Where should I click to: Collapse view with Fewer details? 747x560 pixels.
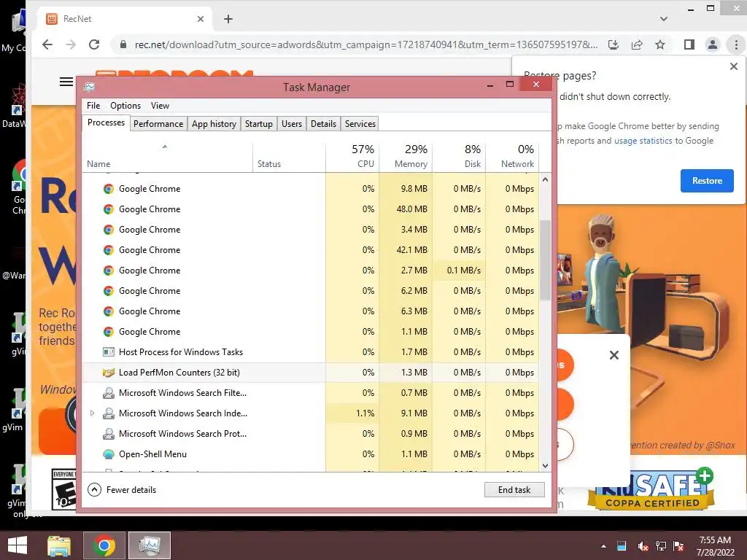[x=122, y=490]
